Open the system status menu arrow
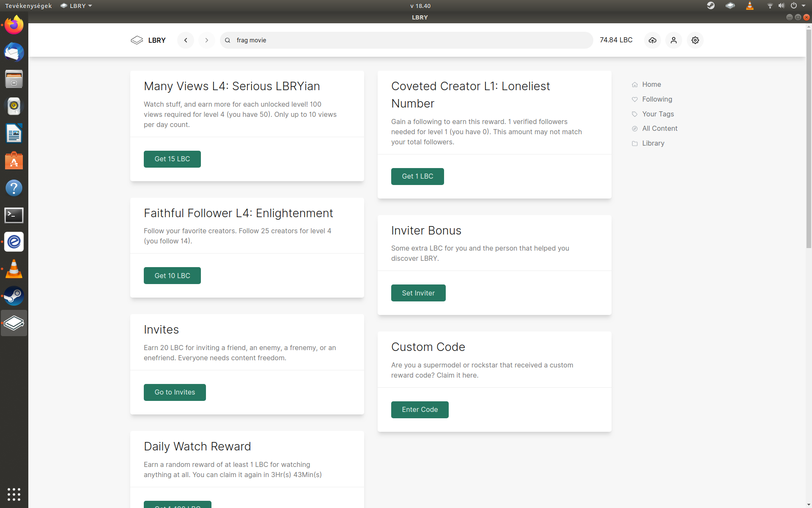Screen dimensions: 812x508 tap(804, 6)
